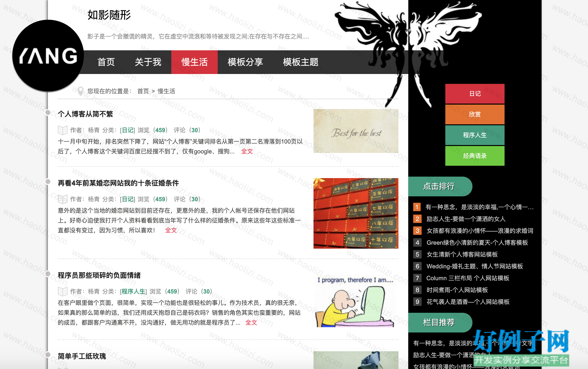
Task: Open ranking item Wedding-婚礼主题 template
Action: 475,266
